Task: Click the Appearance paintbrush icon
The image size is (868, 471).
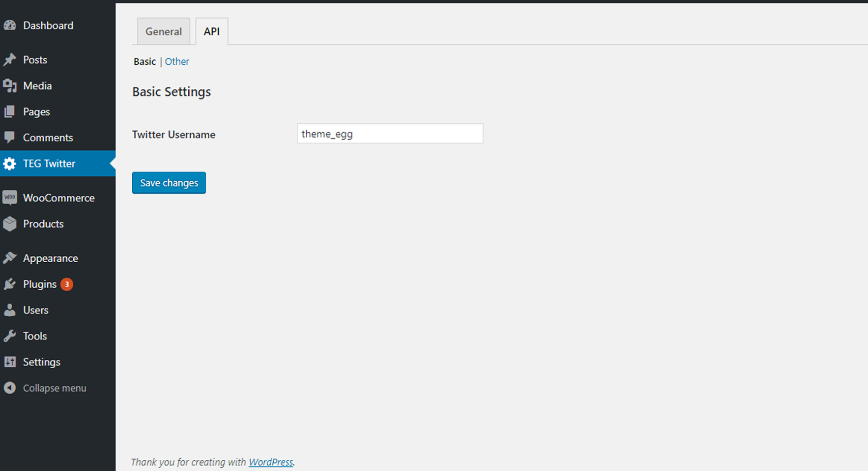Action: click(10, 258)
